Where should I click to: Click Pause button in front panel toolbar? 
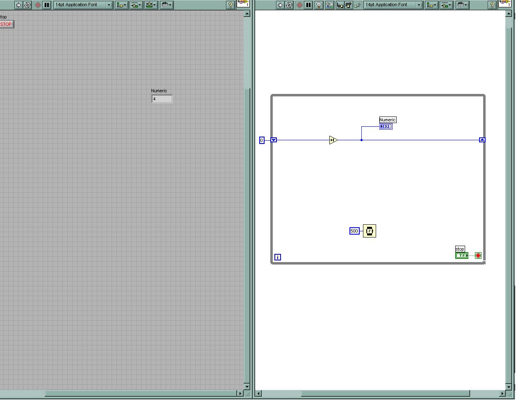point(47,5)
